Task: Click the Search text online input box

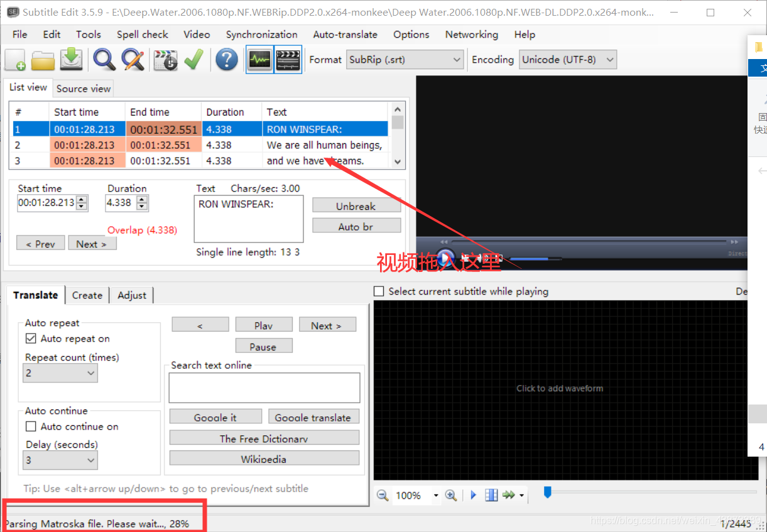Action: click(x=264, y=388)
